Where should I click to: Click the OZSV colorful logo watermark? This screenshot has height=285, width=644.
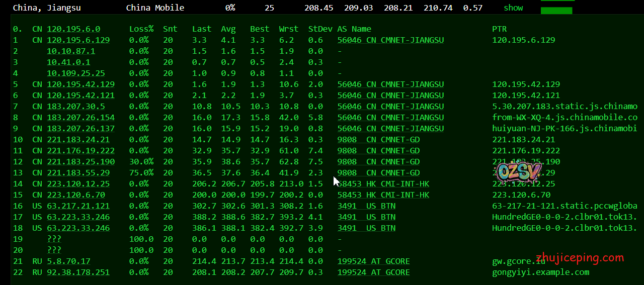(x=519, y=172)
